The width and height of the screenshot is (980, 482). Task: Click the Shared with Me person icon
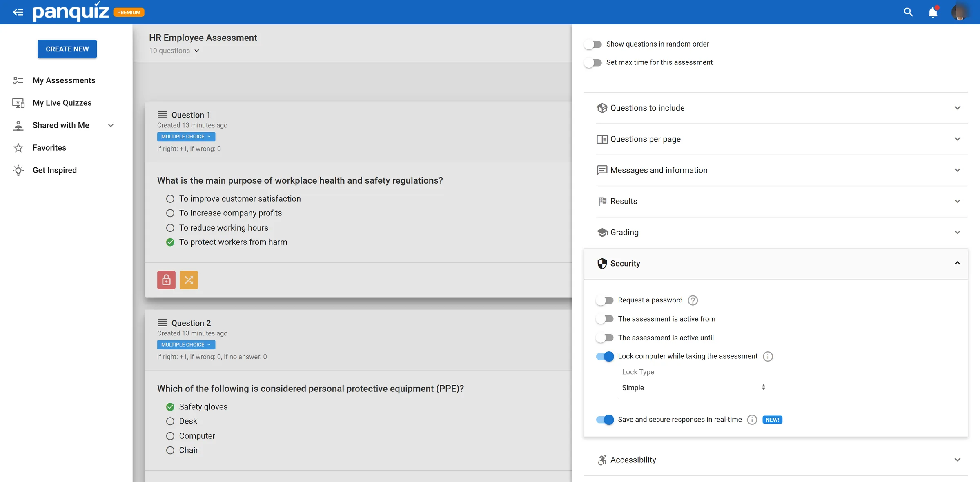18,125
